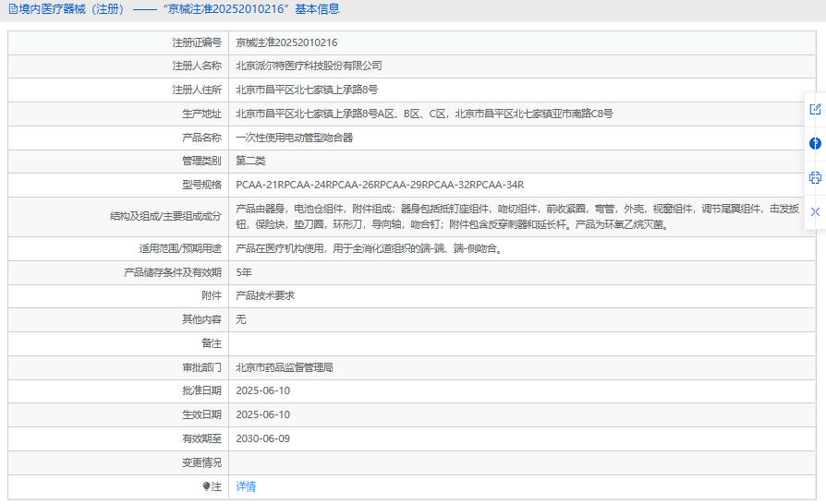Click the 附件 label cell

click(x=118, y=295)
